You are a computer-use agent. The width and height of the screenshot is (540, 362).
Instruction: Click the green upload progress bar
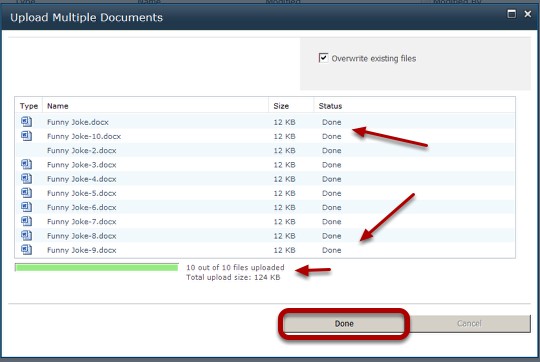pos(97,267)
